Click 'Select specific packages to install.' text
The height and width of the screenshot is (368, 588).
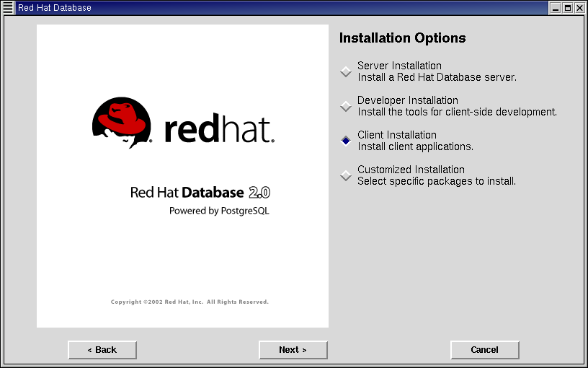[x=437, y=181]
